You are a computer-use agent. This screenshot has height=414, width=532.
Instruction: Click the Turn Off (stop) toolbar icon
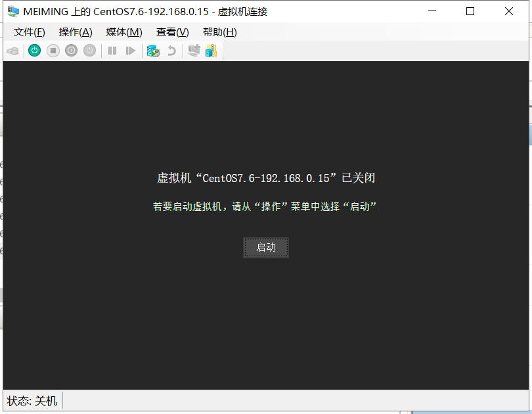pyautogui.click(x=53, y=51)
